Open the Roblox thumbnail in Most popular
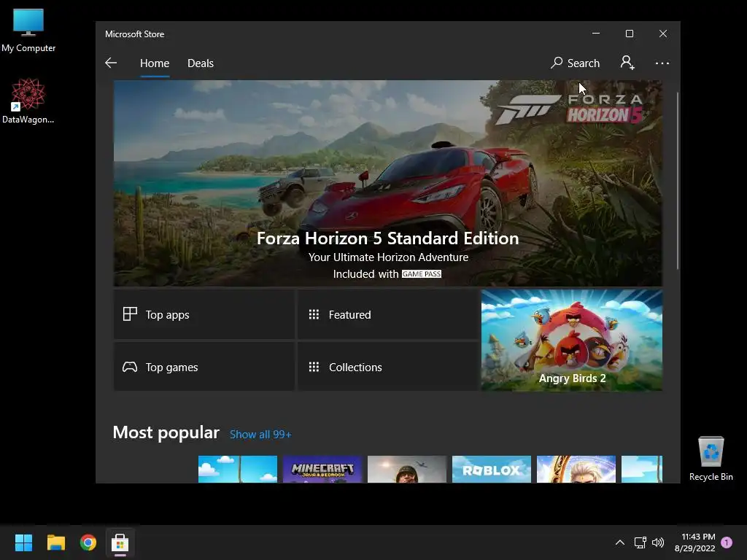 tap(492, 469)
